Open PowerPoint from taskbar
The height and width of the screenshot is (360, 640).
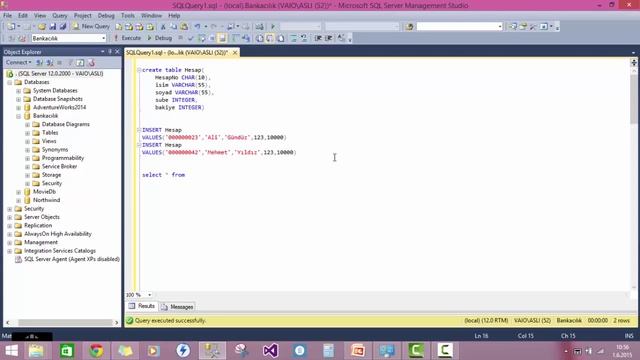point(358,351)
